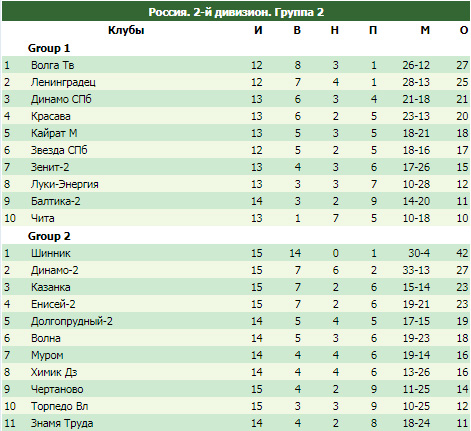The height and width of the screenshot is (431, 471).
Task: Select the Динамо-2 club
Action: tap(55, 270)
